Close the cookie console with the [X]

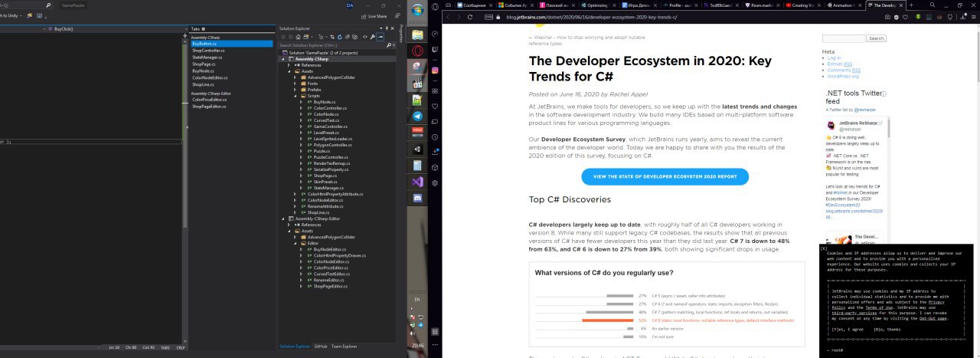823,248
